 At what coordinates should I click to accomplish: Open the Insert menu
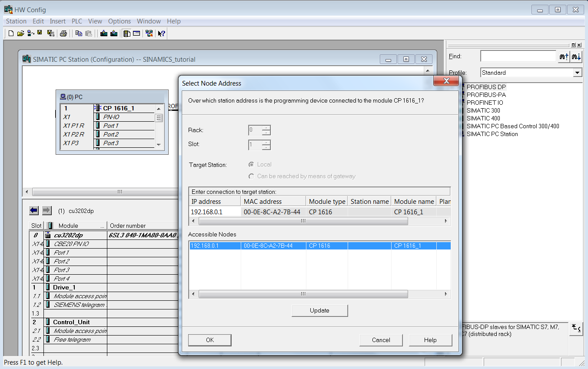coord(58,21)
